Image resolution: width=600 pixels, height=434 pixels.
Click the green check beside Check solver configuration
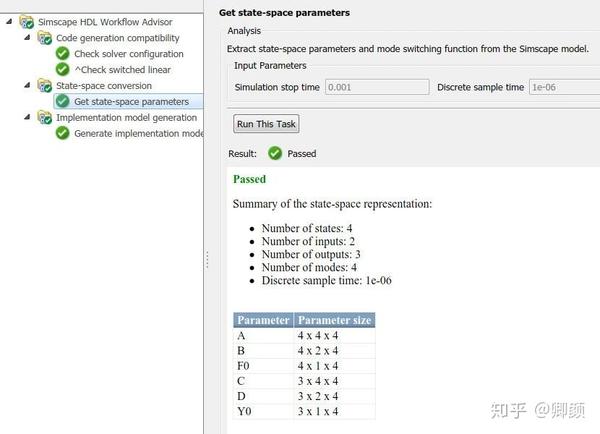[63, 54]
